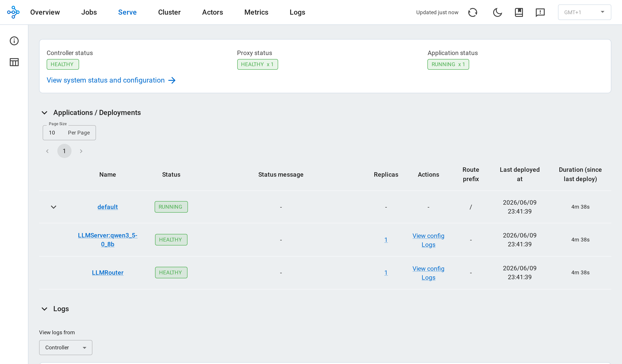Click the default row's 4m 38s duration
This screenshot has height=364, width=622.
tap(580, 207)
